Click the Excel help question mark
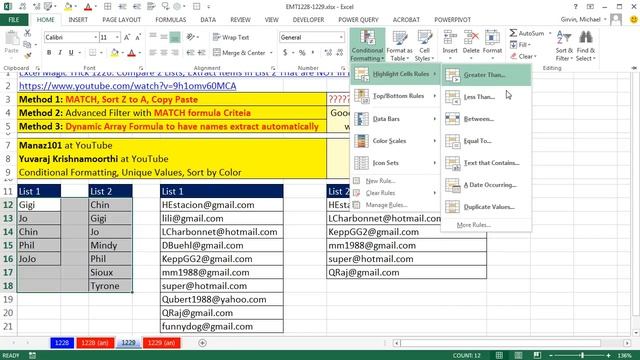The width and height of the screenshot is (640, 360). (x=576, y=7)
